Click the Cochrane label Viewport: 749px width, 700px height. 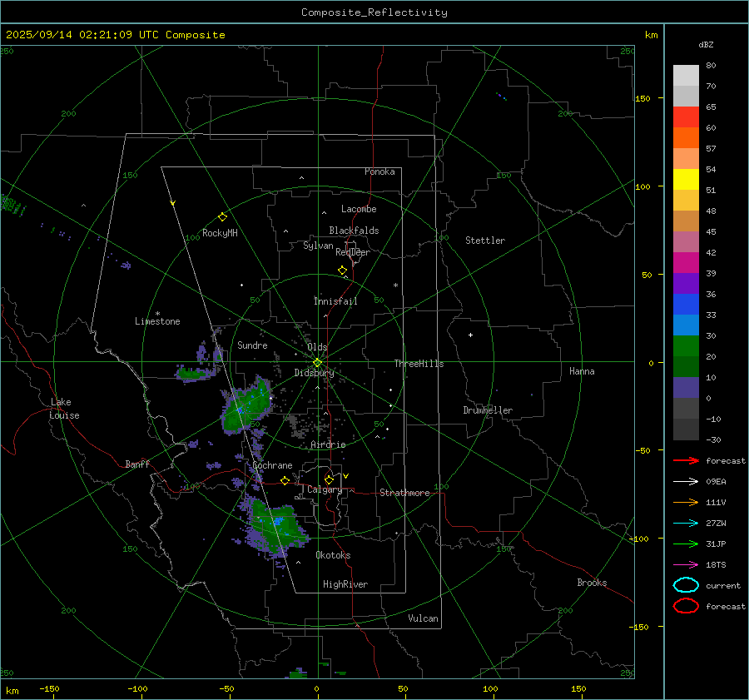272,465
